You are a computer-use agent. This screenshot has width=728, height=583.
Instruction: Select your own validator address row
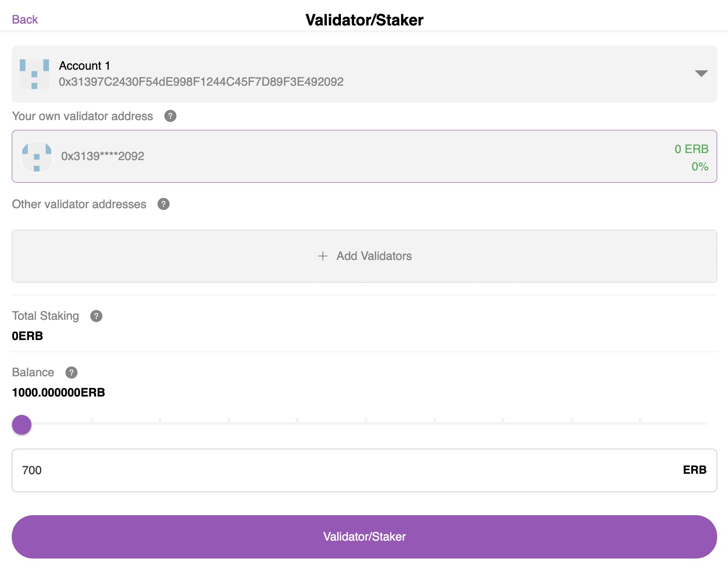click(x=364, y=156)
